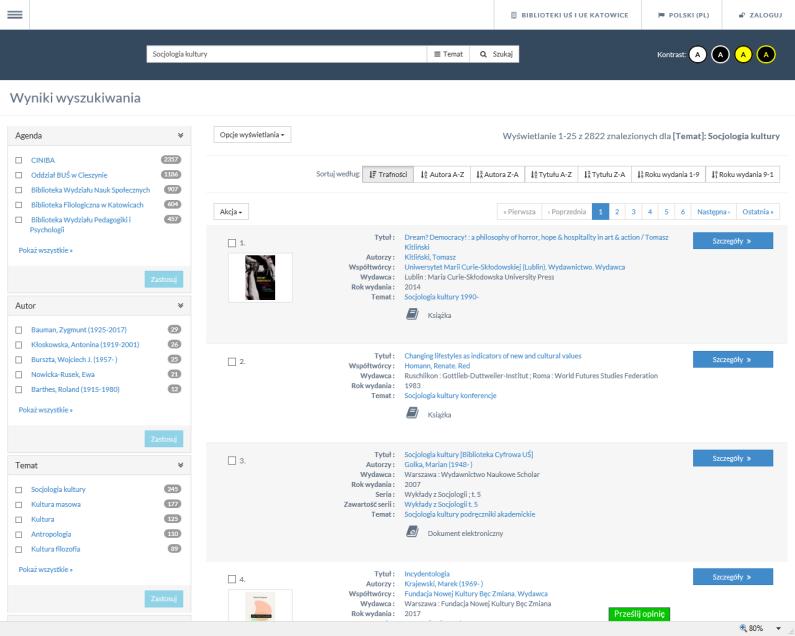This screenshot has width=795, height=636.
Task: Select yellow contrast with black letter
Action: [x=743, y=54]
